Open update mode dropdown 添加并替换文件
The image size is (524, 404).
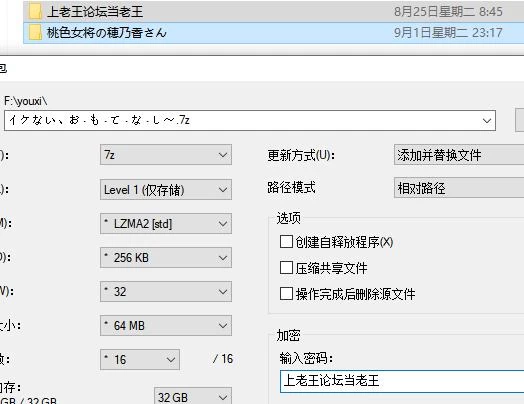tap(459, 155)
